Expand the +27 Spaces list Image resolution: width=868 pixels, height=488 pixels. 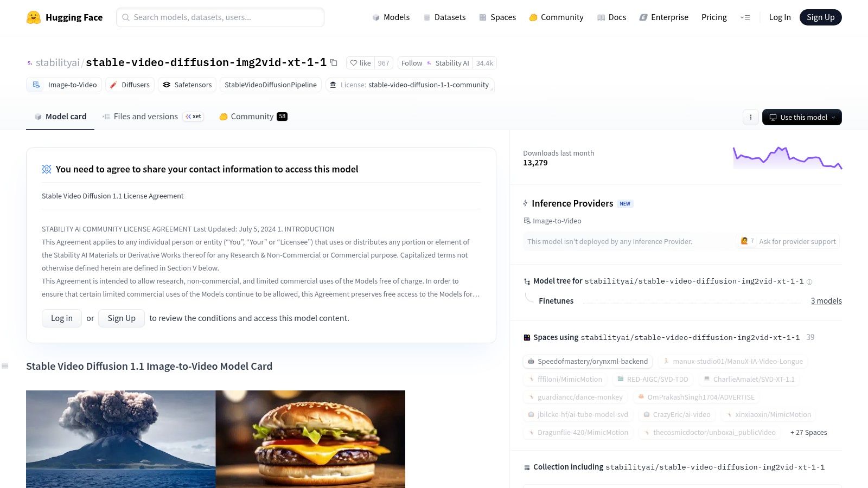point(808,432)
